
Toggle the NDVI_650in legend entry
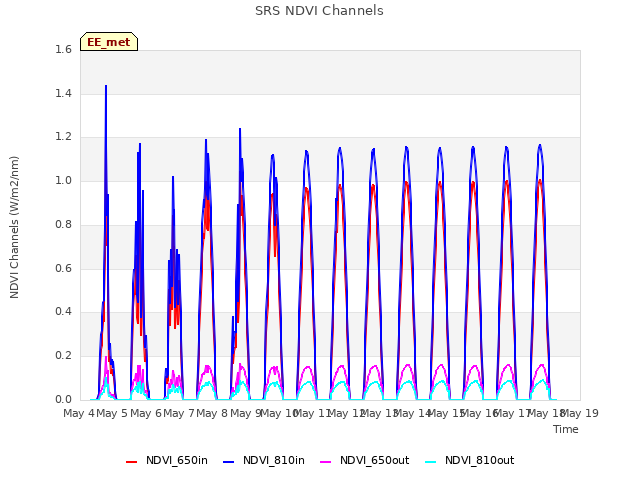[167, 460]
